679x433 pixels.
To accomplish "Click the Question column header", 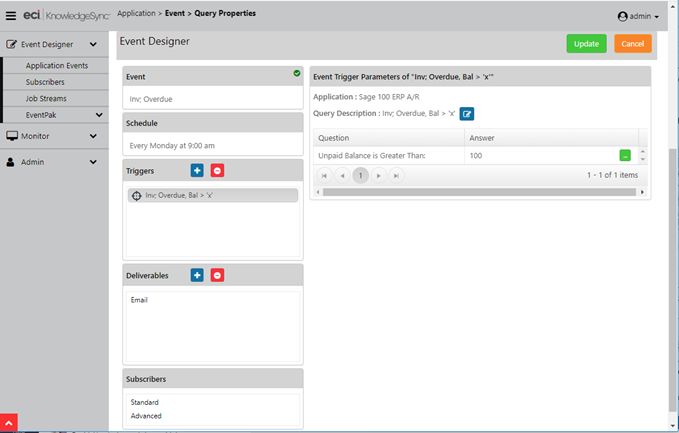I will click(389, 138).
